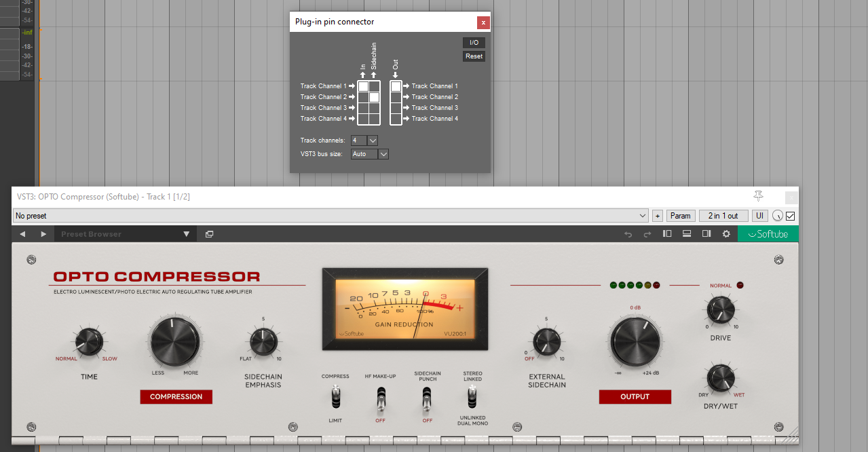Pin the FX window with pushpin icon
The width and height of the screenshot is (868, 452).
point(758,196)
